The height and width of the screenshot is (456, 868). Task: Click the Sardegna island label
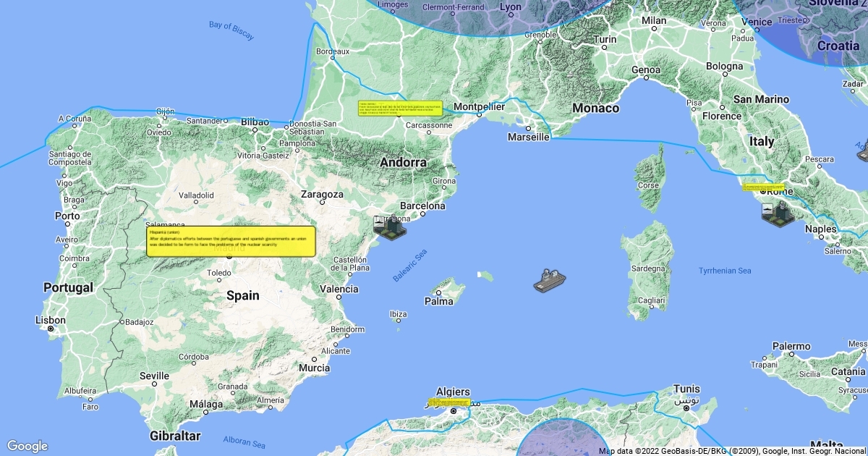pos(648,267)
